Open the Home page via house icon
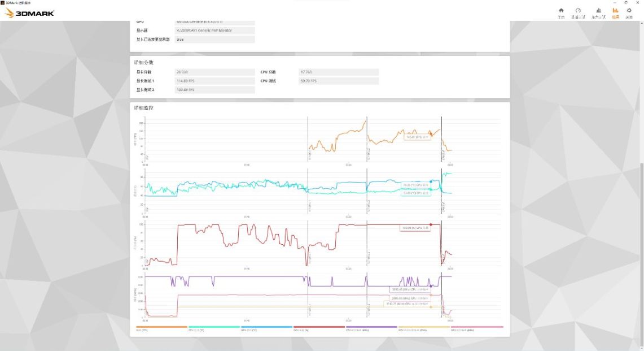644x351 pixels. 561,13
